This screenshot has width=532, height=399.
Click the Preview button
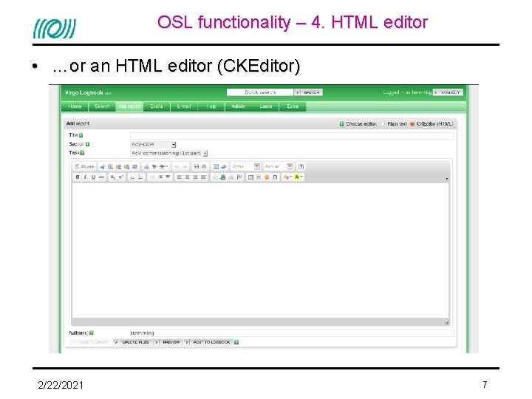click(x=168, y=342)
